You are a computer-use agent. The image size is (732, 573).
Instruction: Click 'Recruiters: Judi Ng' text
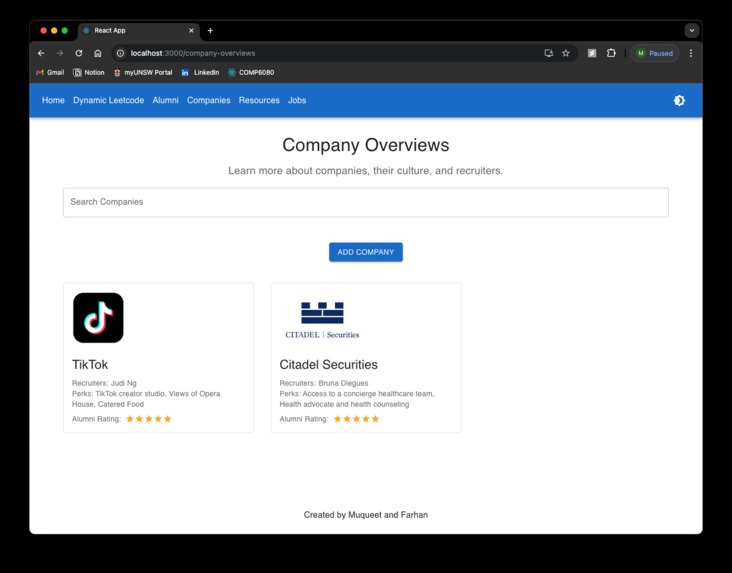tap(104, 383)
